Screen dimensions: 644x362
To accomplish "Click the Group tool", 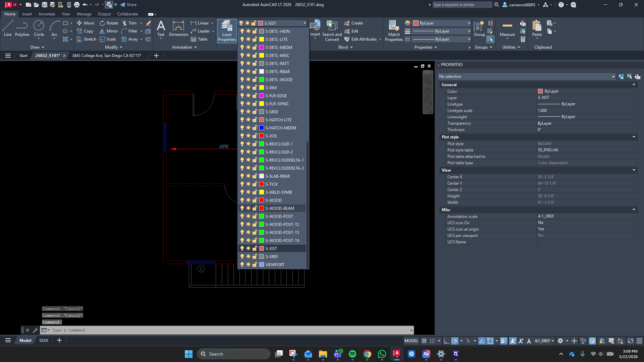I will [479, 28].
